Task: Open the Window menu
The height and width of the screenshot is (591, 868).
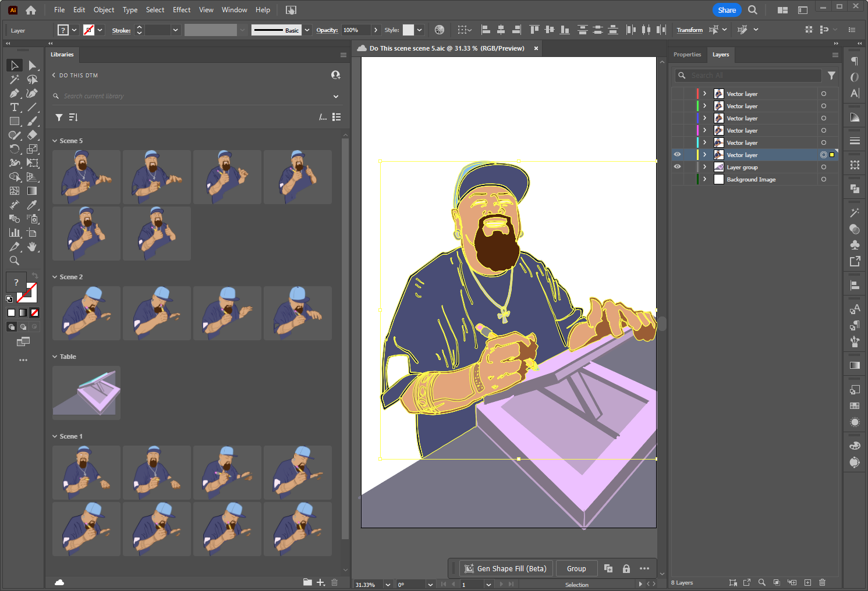Action: pyautogui.click(x=234, y=10)
